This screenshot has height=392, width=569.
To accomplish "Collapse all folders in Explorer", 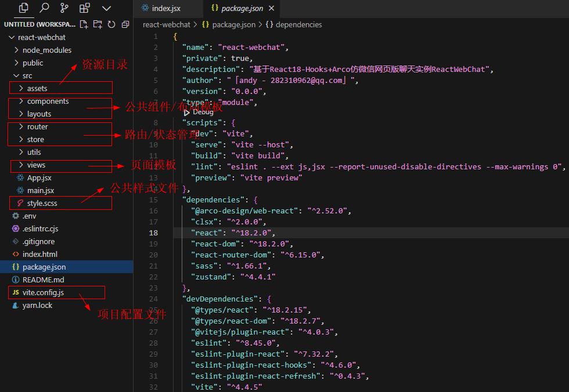I will pos(125,24).
